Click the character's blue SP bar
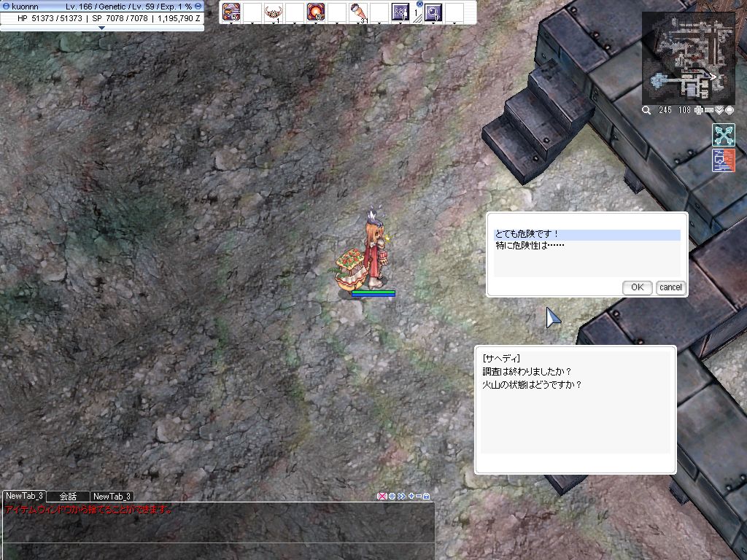The height and width of the screenshot is (560, 747). pos(373,295)
